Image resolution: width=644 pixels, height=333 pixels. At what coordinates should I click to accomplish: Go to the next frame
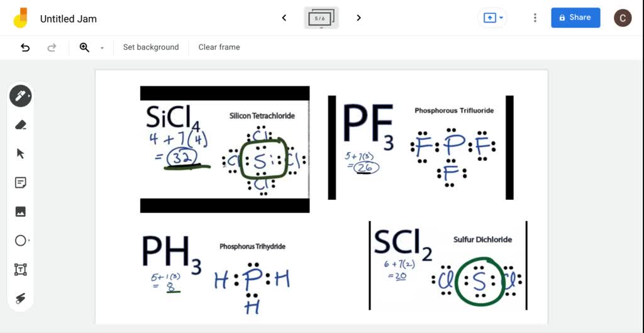[358, 18]
